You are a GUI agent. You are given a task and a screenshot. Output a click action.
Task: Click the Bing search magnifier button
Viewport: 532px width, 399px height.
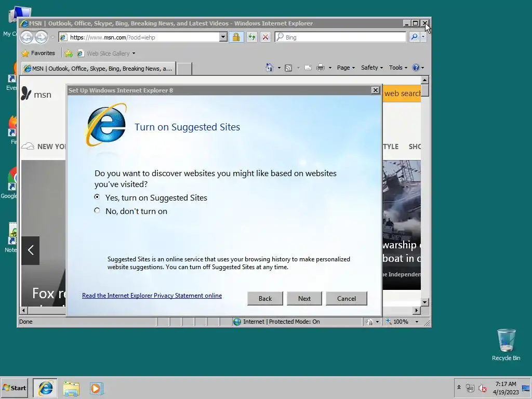(x=414, y=37)
